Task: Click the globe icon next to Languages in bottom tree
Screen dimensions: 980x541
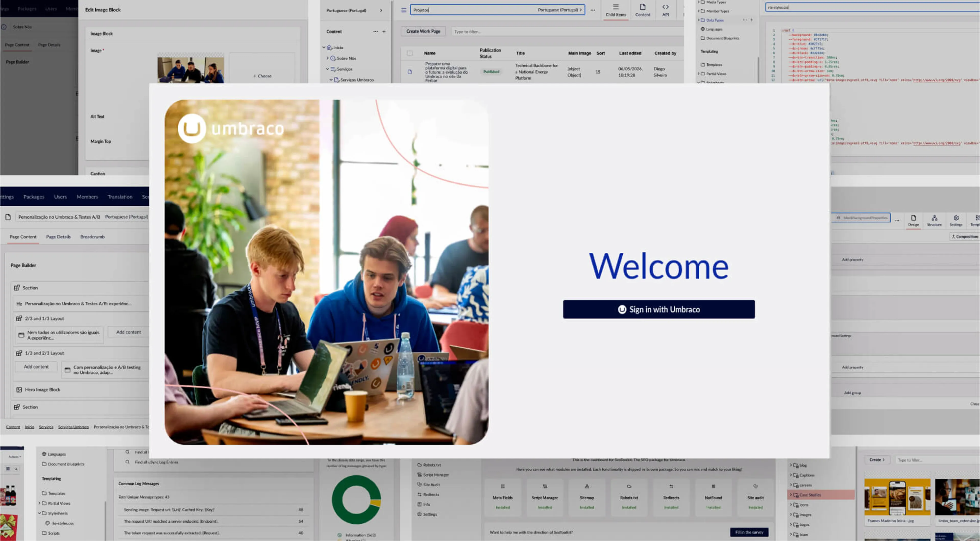Action: coord(44,454)
